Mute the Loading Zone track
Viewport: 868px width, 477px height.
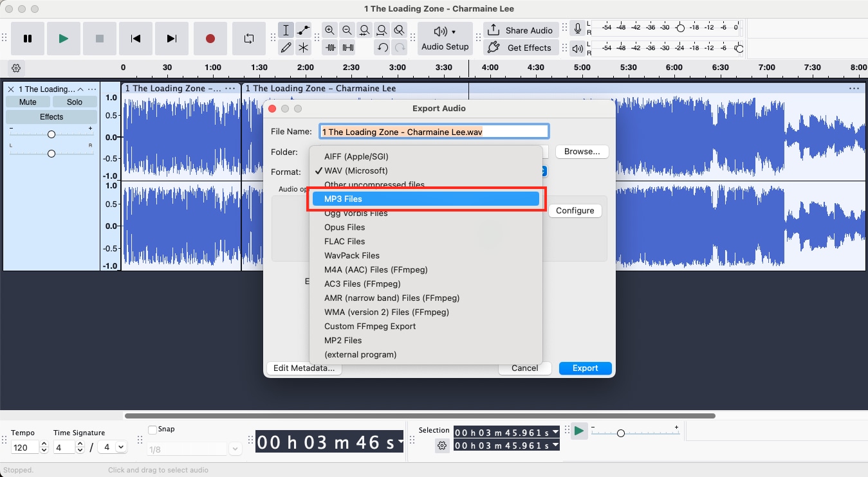coord(27,102)
